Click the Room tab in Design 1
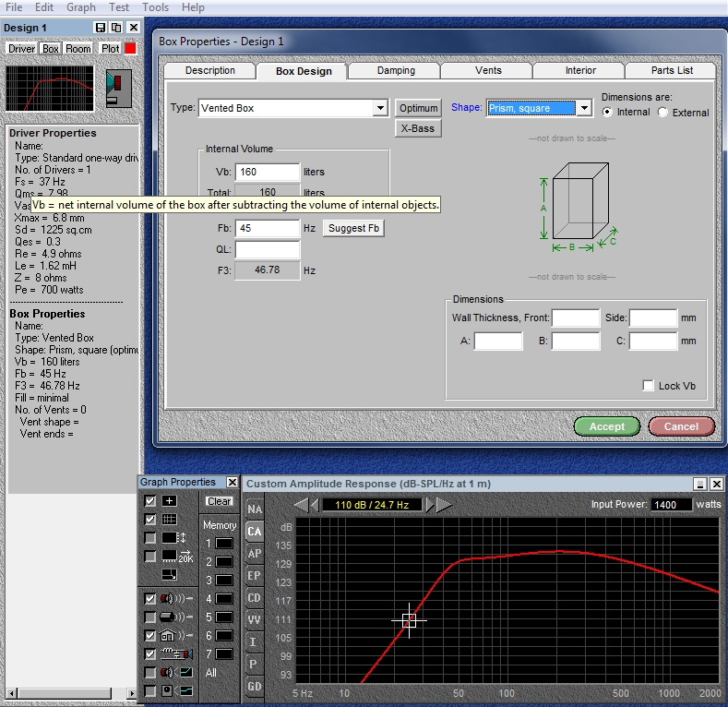 (x=78, y=49)
